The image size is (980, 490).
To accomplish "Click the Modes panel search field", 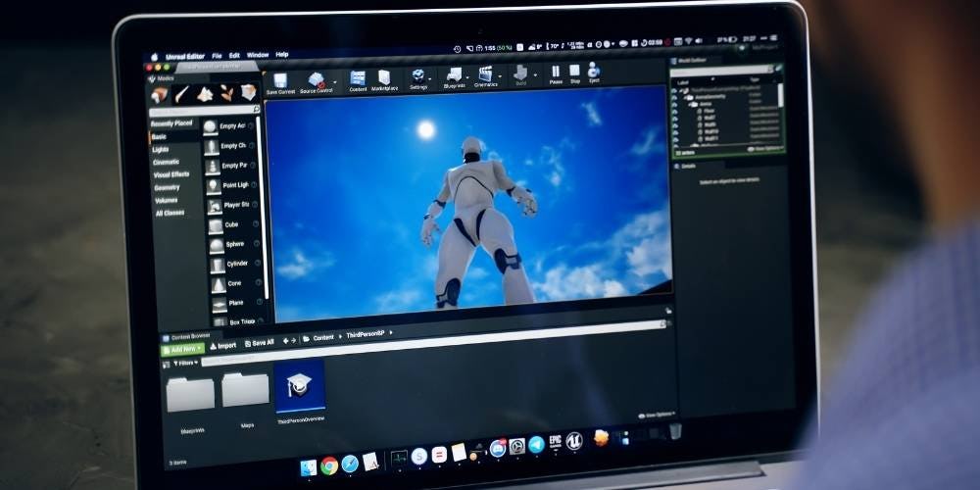I will point(205,111).
